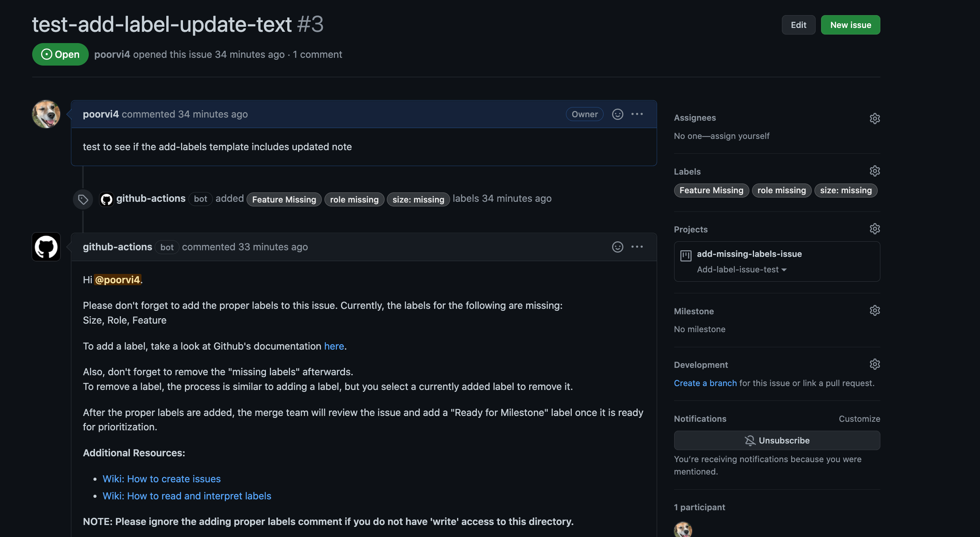This screenshot has height=537, width=980.
Task: Expand Add-label-issue-test project status dropdown
Action: 742,270
